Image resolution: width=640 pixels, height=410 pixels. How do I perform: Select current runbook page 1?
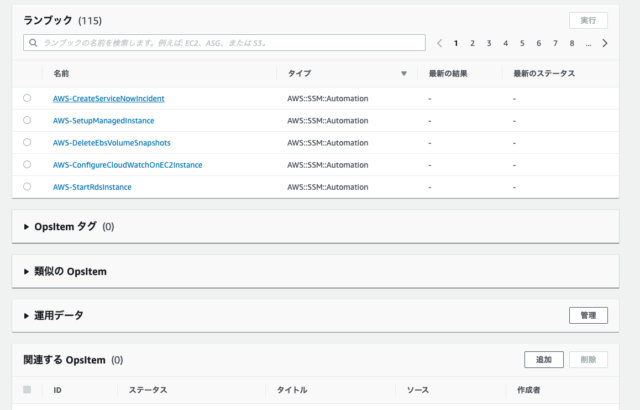[456, 43]
